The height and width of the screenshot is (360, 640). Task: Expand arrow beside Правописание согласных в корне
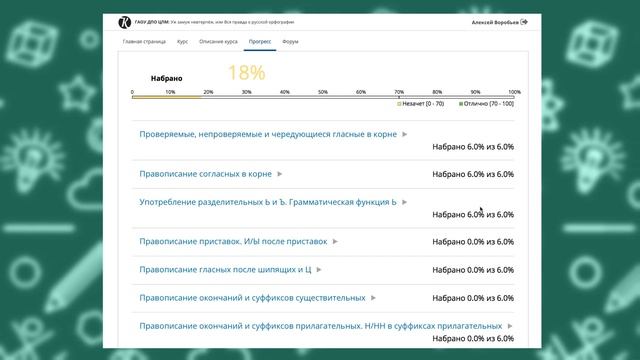(280, 174)
